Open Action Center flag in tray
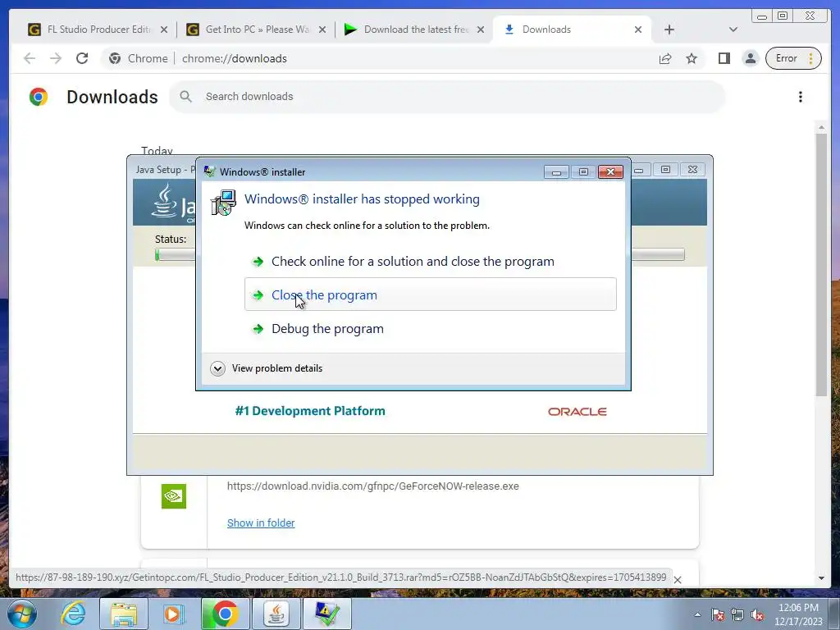Image resolution: width=840 pixels, height=630 pixels. click(718, 614)
